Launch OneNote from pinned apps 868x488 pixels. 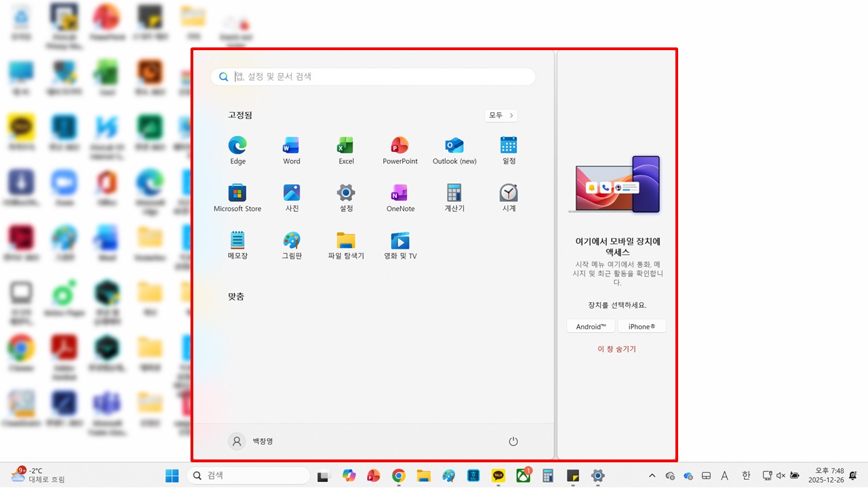point(400,198)
